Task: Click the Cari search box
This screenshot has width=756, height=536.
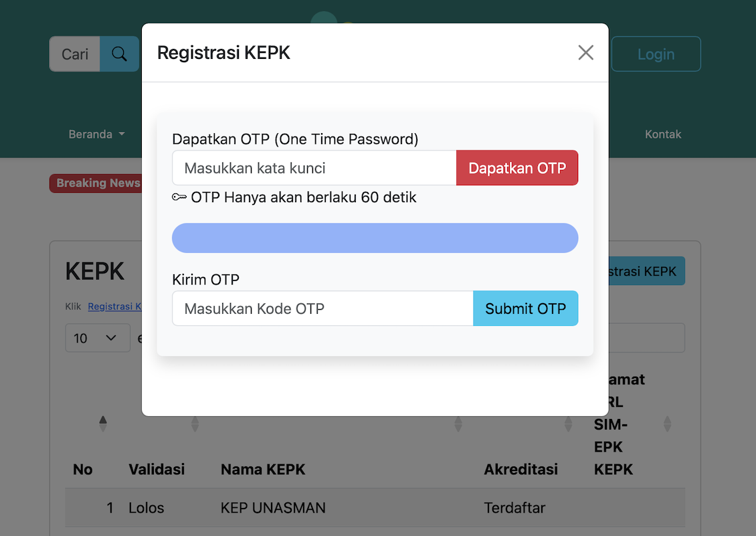Action: [x=75, y=54]
